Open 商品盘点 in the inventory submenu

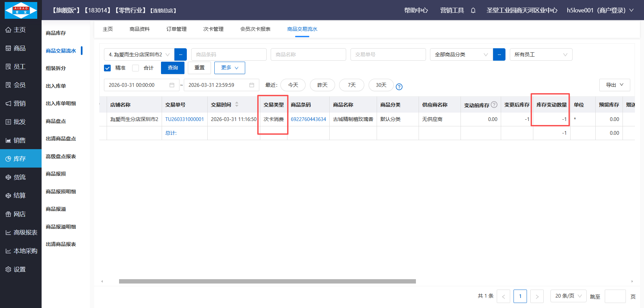56,121
